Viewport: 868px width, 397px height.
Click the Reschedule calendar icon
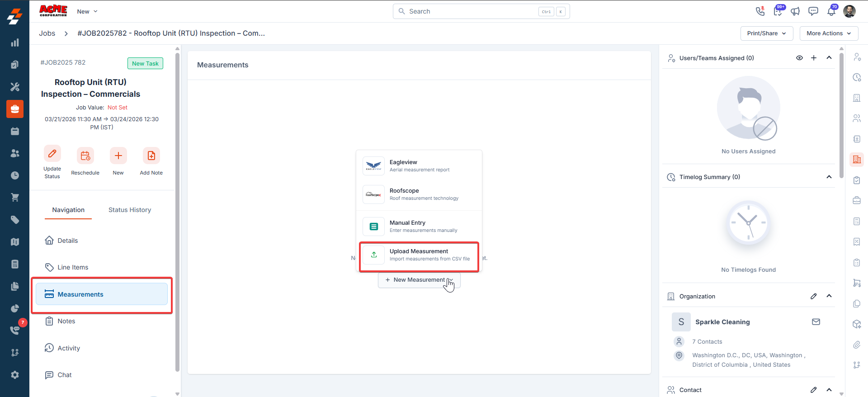(x=85, y=156)
